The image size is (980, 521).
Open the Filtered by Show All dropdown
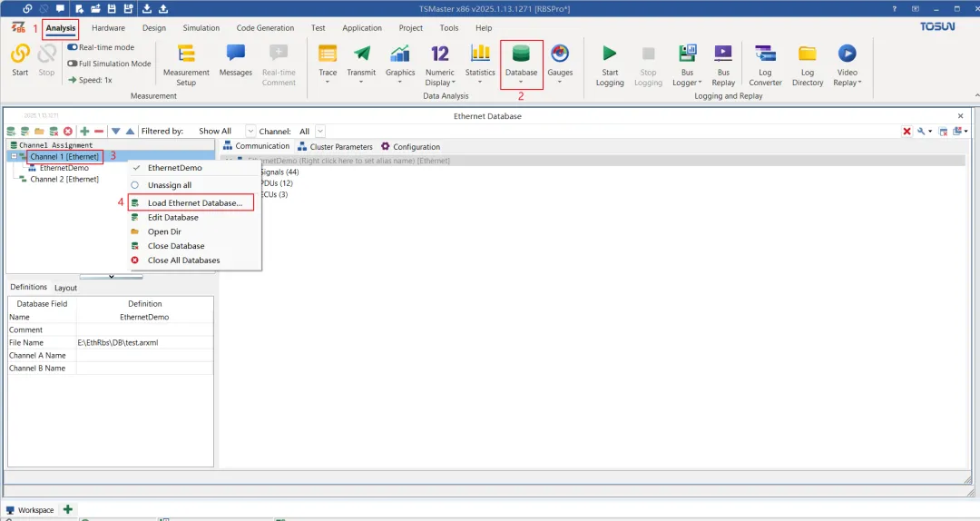250,132
